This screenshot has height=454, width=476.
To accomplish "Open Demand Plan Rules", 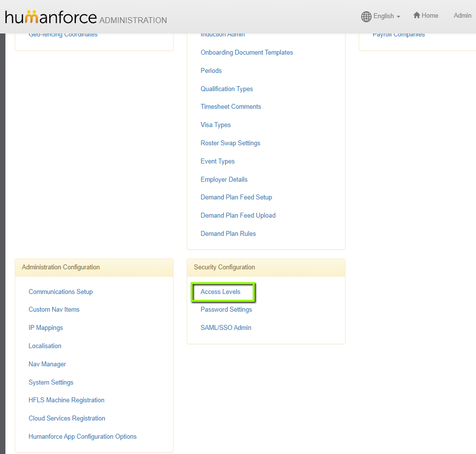I will (228, 234).
